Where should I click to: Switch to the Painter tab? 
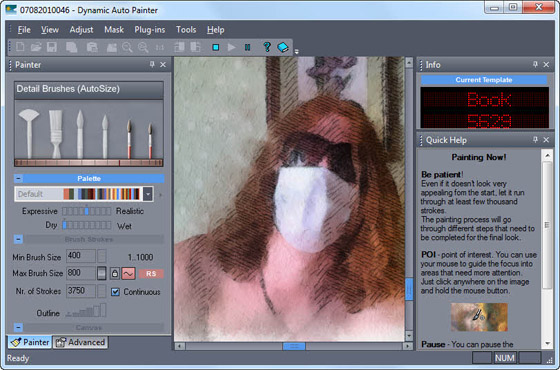[x=30, y=342]
